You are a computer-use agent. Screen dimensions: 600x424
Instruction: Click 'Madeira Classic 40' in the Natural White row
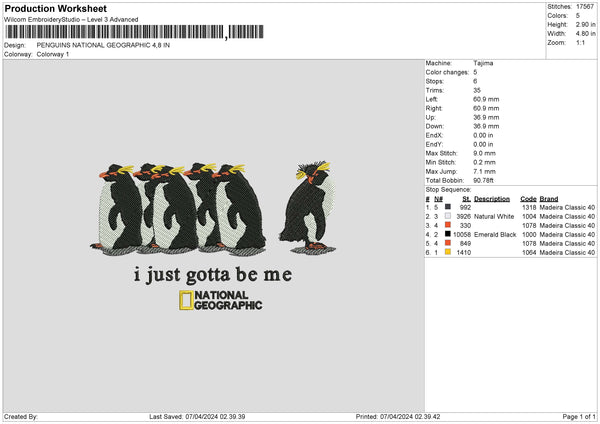click(567, 216)
